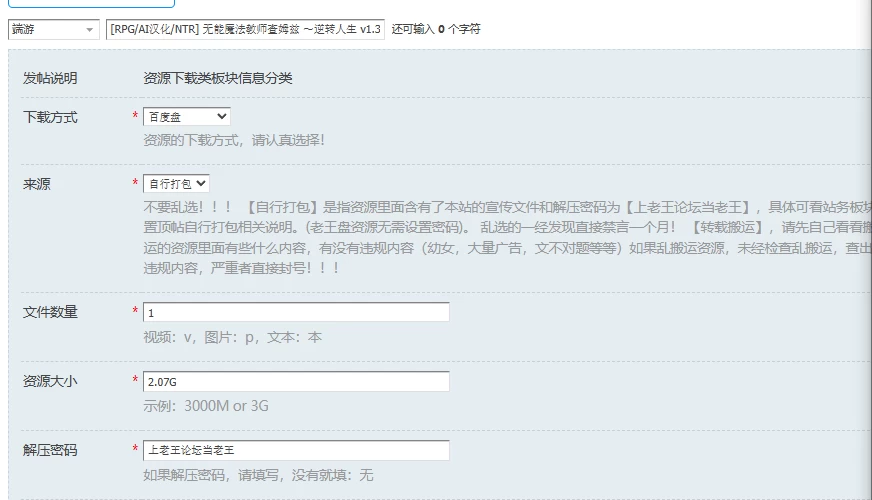This screenshot has width=872, height=500.
Task: Open the 下载方式 dropdown showing 百度盘
Action: click(186, 117)
